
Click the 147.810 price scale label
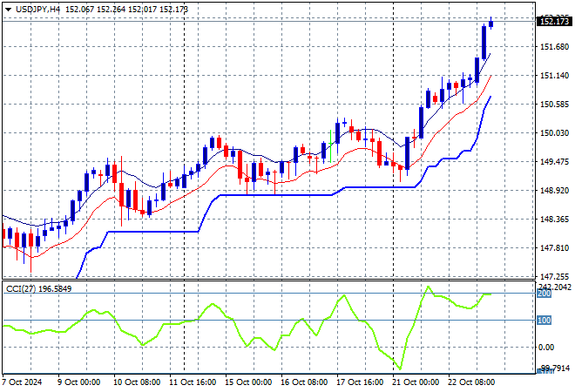pyautogui.click(x=554, y=248)
